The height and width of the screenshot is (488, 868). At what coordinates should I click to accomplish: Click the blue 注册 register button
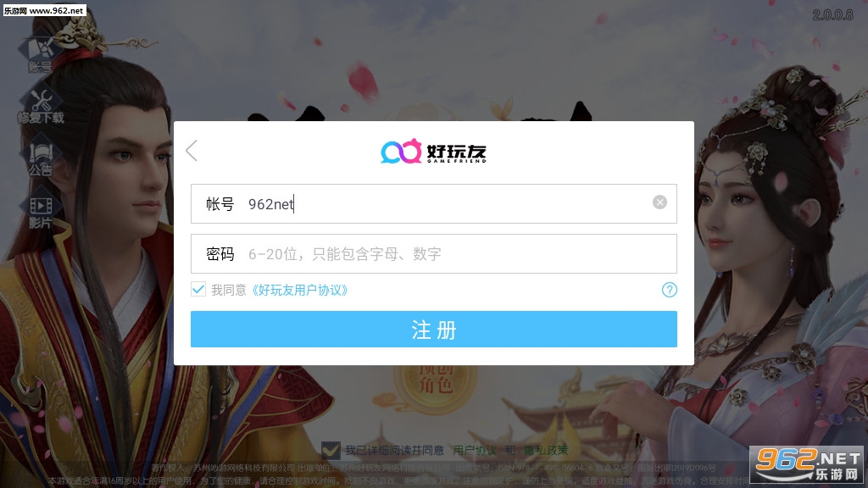[433, 330]
